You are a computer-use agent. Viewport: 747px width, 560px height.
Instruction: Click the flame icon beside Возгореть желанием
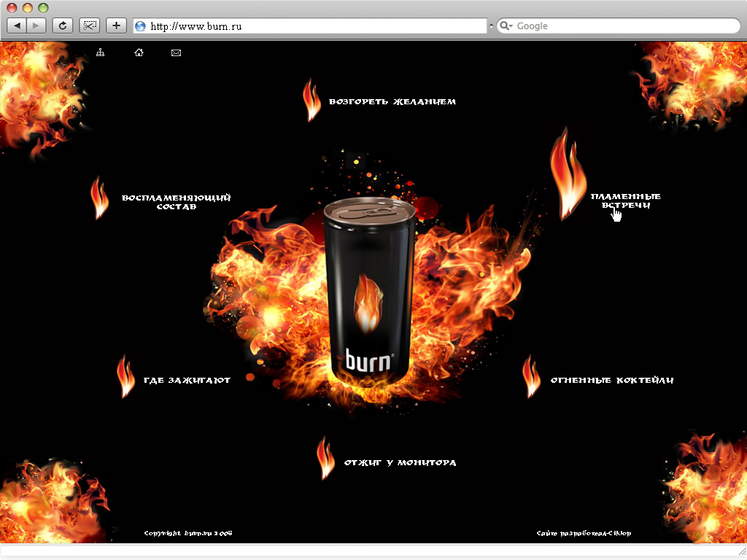tap(311, 101)
